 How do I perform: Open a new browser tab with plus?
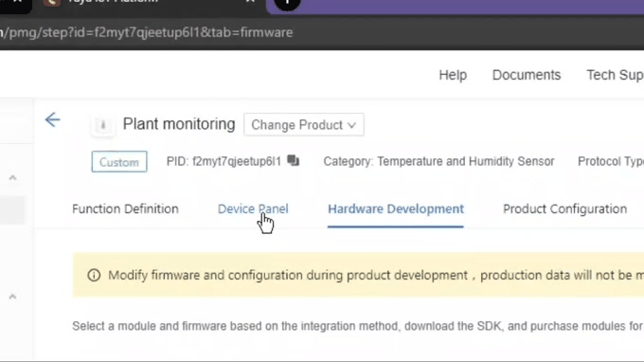tap(287, 3)
